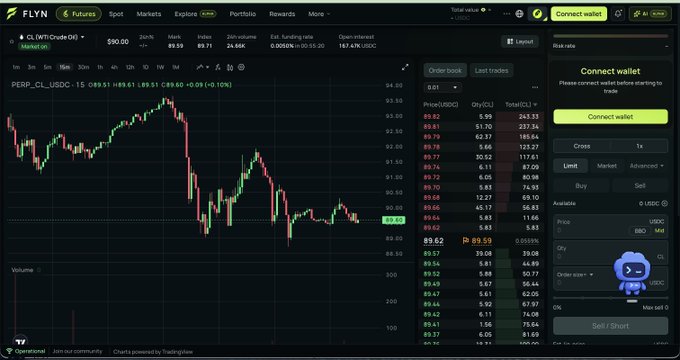Choose the Buy side
The height and width of the screenshot is (360, 680).
tap(581, 186)
